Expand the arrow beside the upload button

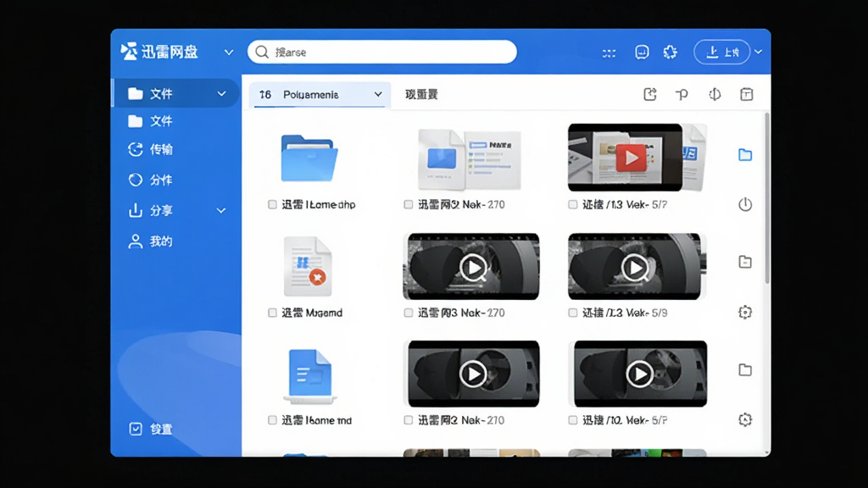point(759,52)
